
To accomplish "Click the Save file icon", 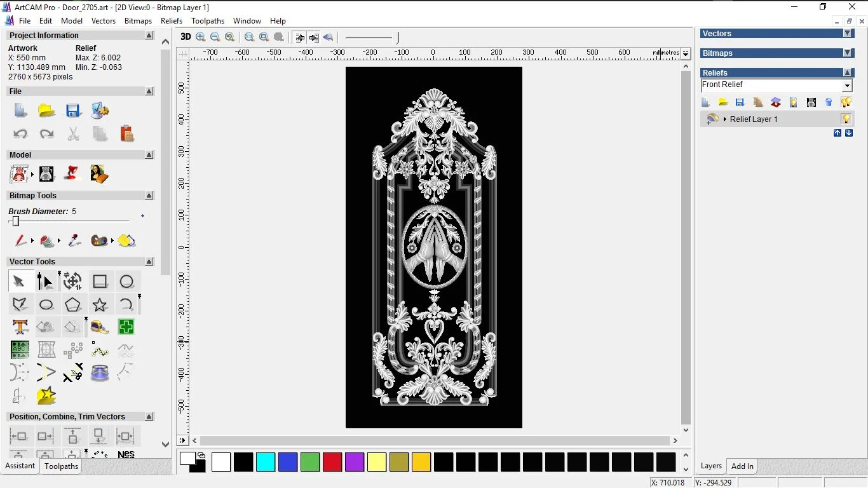I will (x=73, y=111).
